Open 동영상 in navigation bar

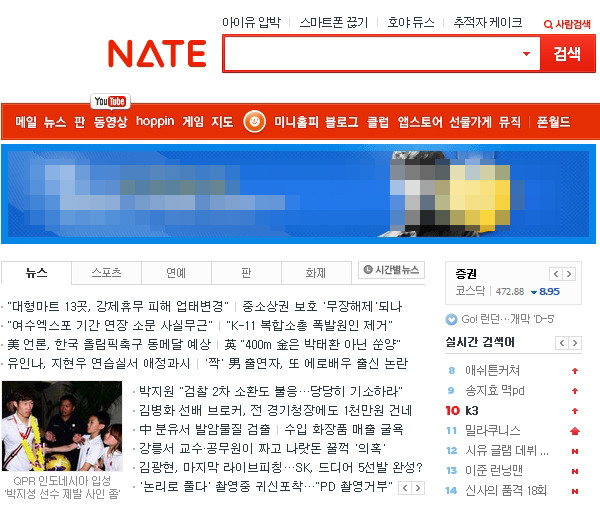110,122
